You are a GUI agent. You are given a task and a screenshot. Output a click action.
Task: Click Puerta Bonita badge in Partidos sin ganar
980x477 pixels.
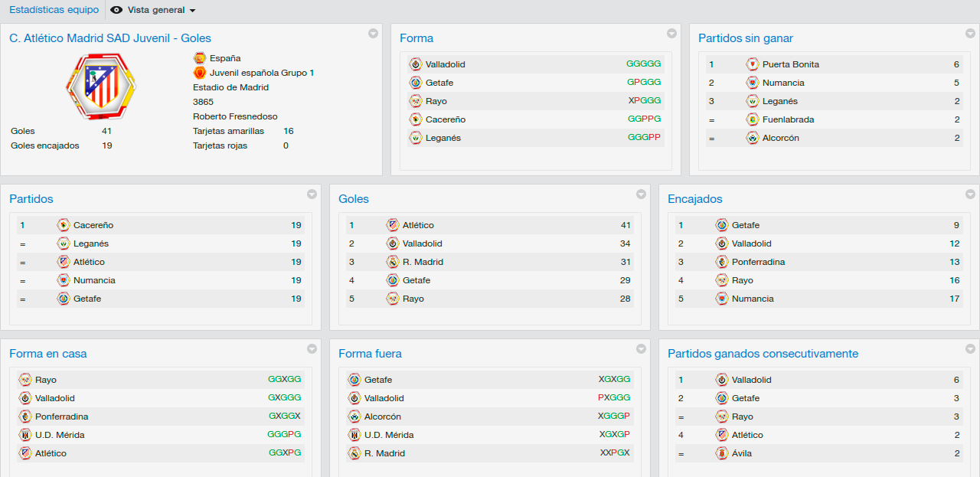click(753, 64)
